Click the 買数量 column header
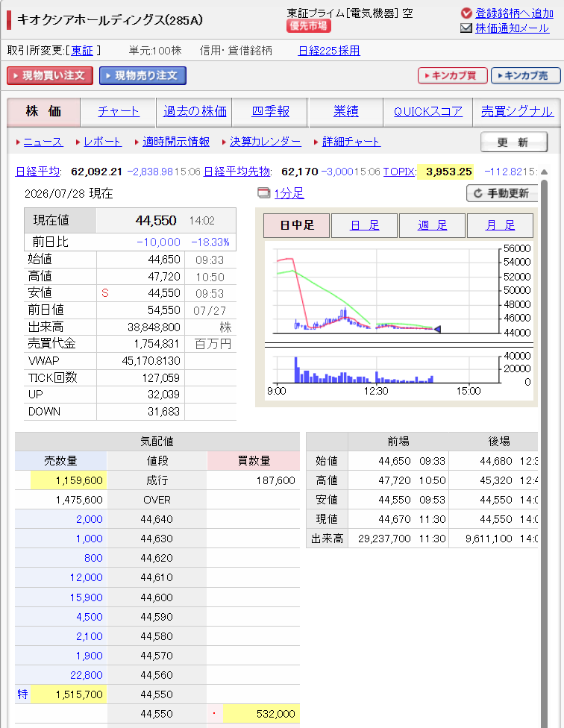This screenshot has width=564, height=728. pos(254,460)
